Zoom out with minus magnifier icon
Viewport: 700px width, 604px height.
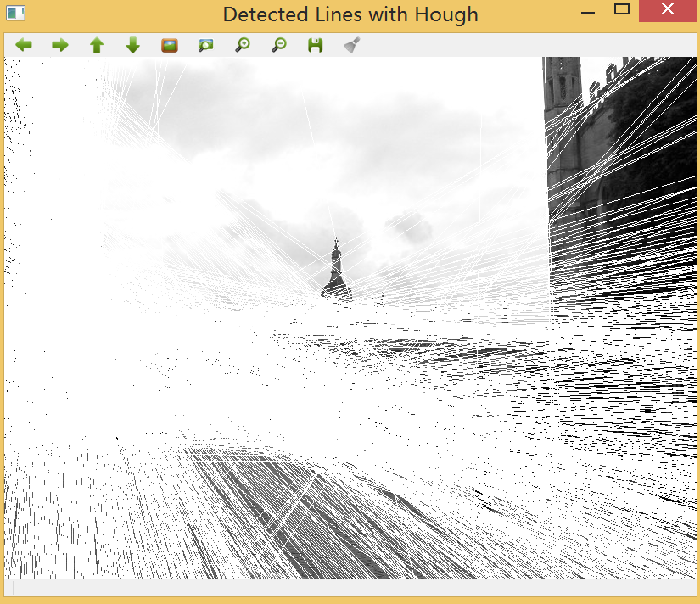pyautogui.click(x=279, y=45)
